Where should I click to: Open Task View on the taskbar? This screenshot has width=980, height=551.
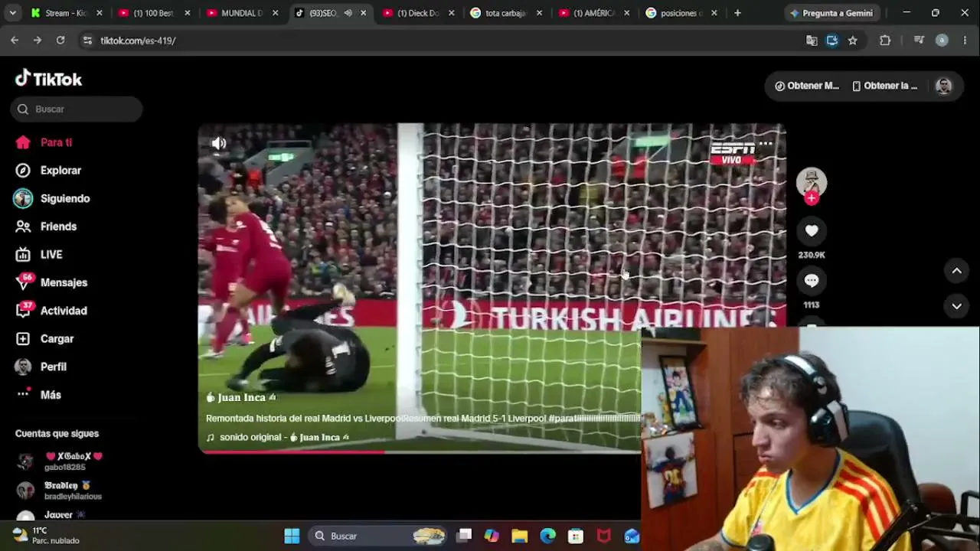pyautogui.click(x=464, y=536)
